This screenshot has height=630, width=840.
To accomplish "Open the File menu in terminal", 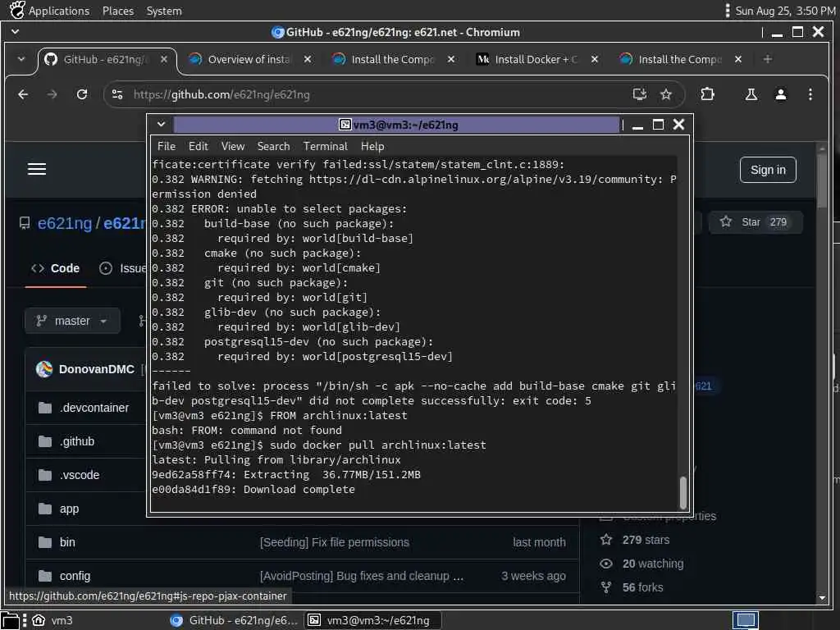I will point(166,146).
